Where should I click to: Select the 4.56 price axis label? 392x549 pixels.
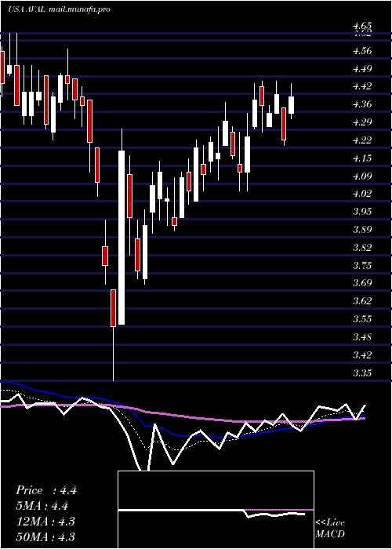click(x=362, y=51)
